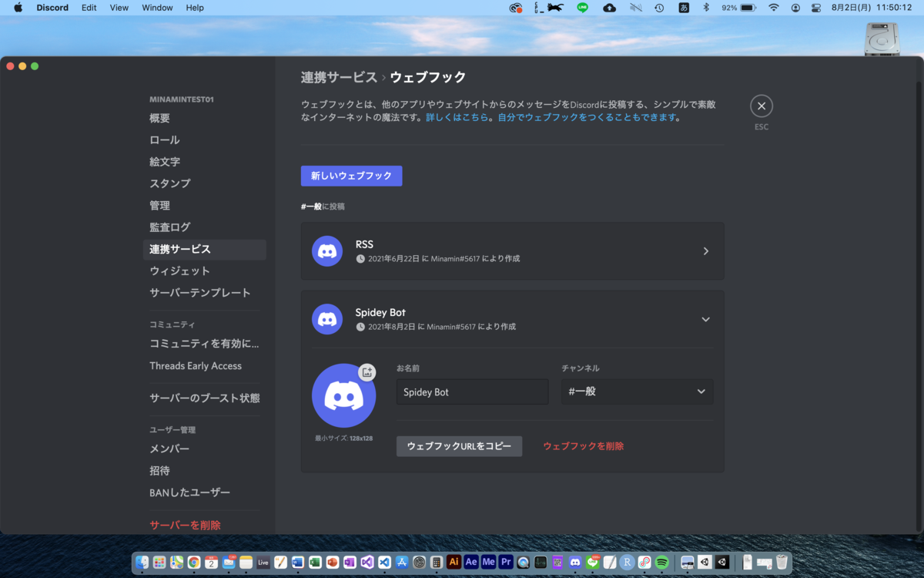Open Spotify in the dock
Viewport: 924px width, 578px height.
pyautogui.click(x=662, y=563)
